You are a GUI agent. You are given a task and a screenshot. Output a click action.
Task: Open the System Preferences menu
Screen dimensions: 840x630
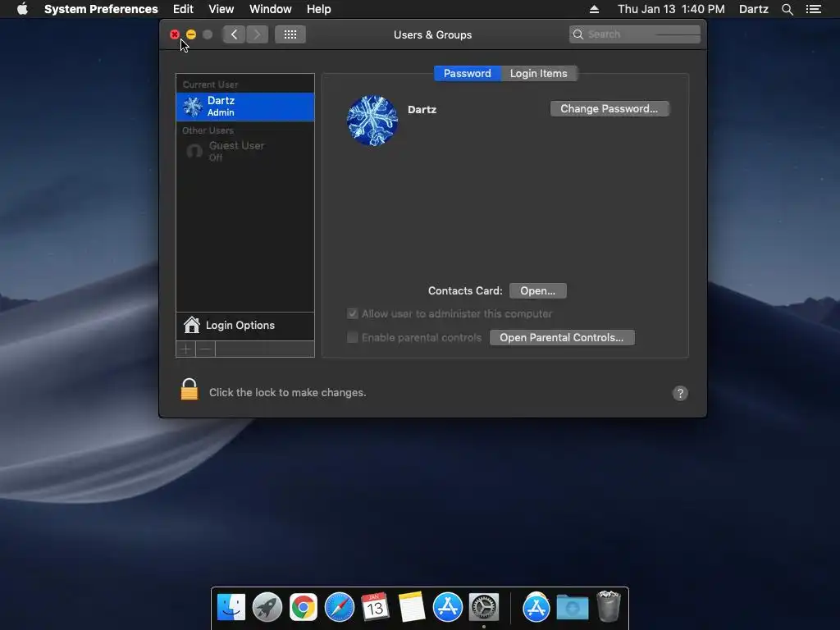101,9
